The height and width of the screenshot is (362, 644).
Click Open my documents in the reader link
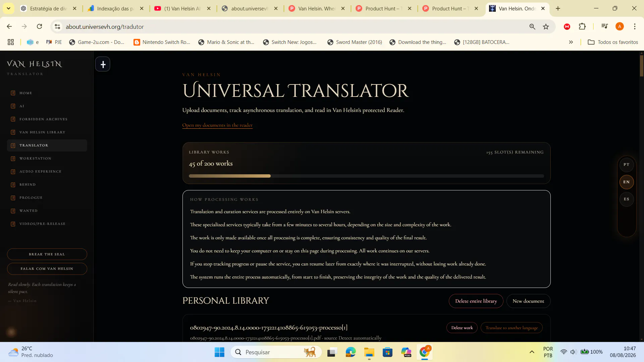(217, 125)
